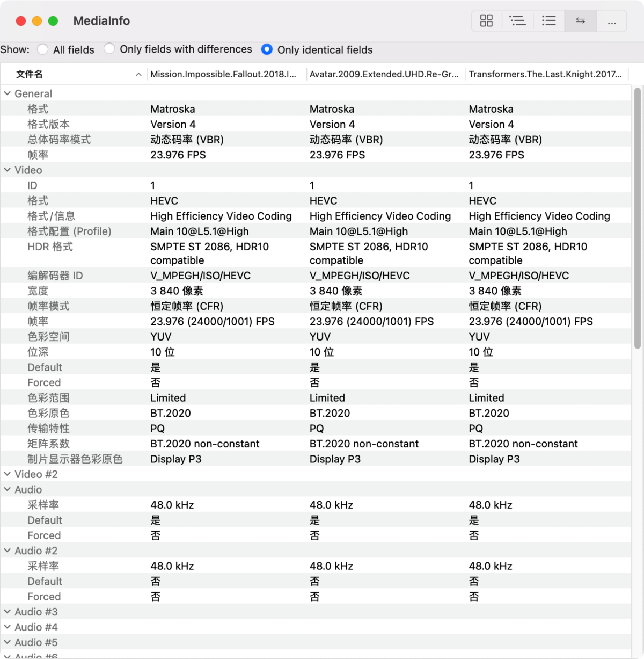Expand the Video #2 section
The image size is (644, 659).
[x=8, y=474]
